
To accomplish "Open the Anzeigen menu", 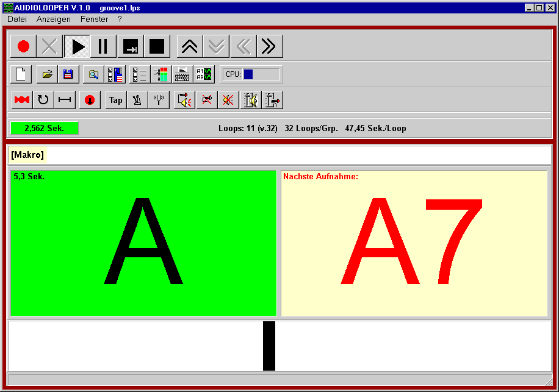I will point(53,19).
